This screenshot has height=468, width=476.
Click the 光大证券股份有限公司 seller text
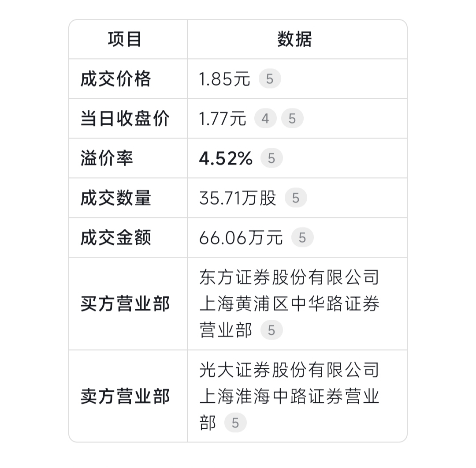289,371
